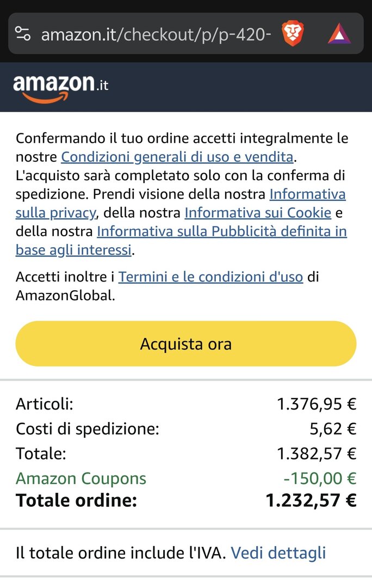Screen dimensions: 372x588
Task: Open Informativa sulla Pubblicità definita link
Action: (221, 231)
